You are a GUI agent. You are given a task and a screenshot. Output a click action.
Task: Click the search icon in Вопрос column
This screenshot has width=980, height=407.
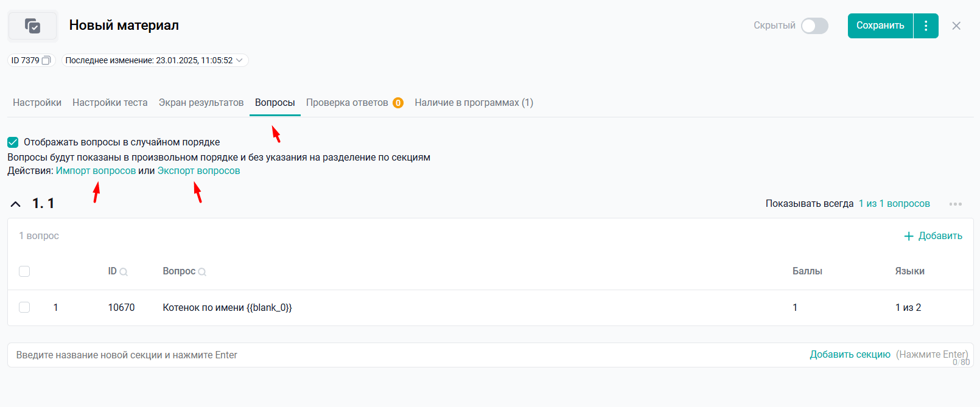click(202, 272)
